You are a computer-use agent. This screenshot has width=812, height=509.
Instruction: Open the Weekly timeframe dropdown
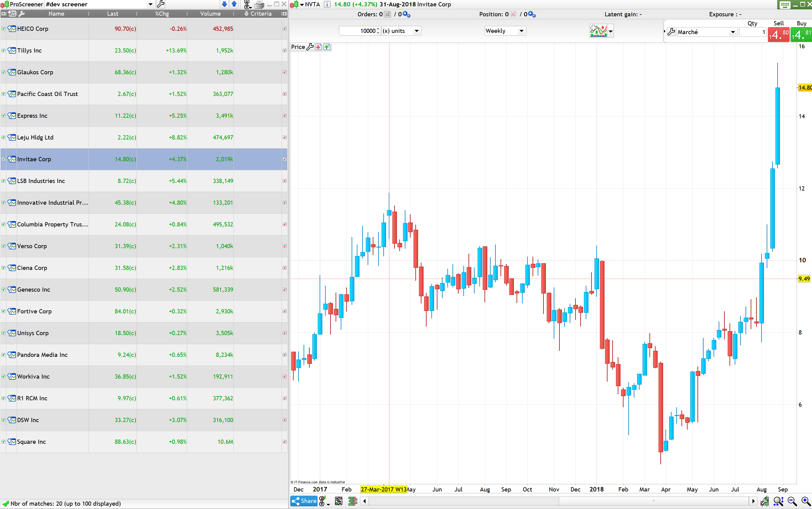pos(521,31)
